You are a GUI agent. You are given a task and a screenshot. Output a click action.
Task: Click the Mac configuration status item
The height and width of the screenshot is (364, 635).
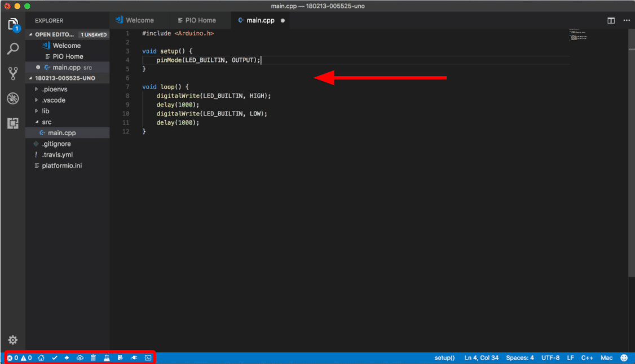tap(606, 358)
